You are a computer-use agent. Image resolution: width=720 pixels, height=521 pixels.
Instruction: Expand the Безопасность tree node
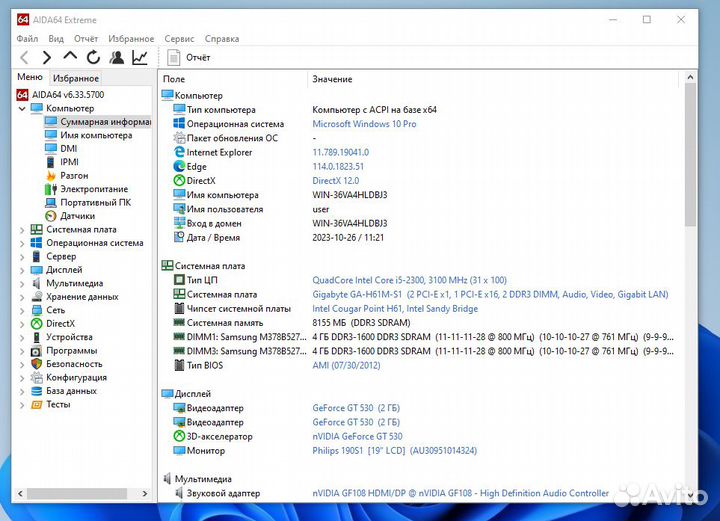pyautogui.click(x=22, y=364)
